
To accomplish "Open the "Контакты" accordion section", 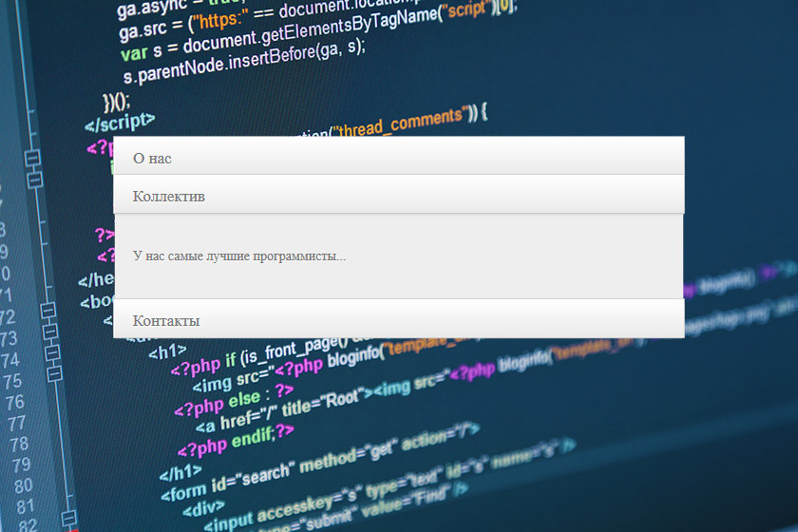I will 398,318.
